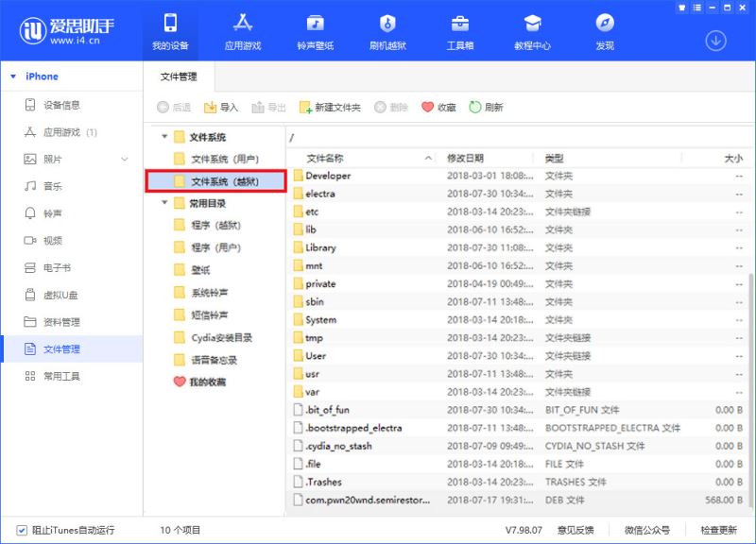Click the skin shirt icon in title bar

pyautogui.click(x=681, y=8)
